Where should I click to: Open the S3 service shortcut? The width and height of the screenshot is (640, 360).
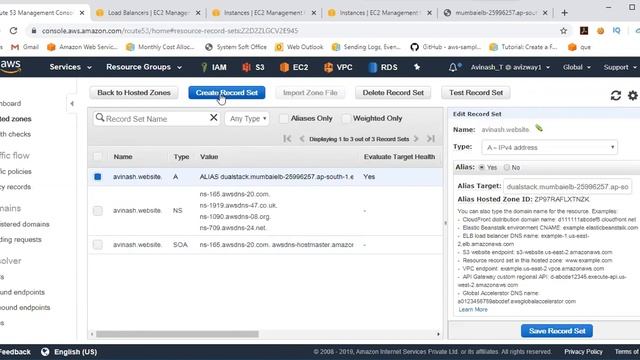(253, 67)
